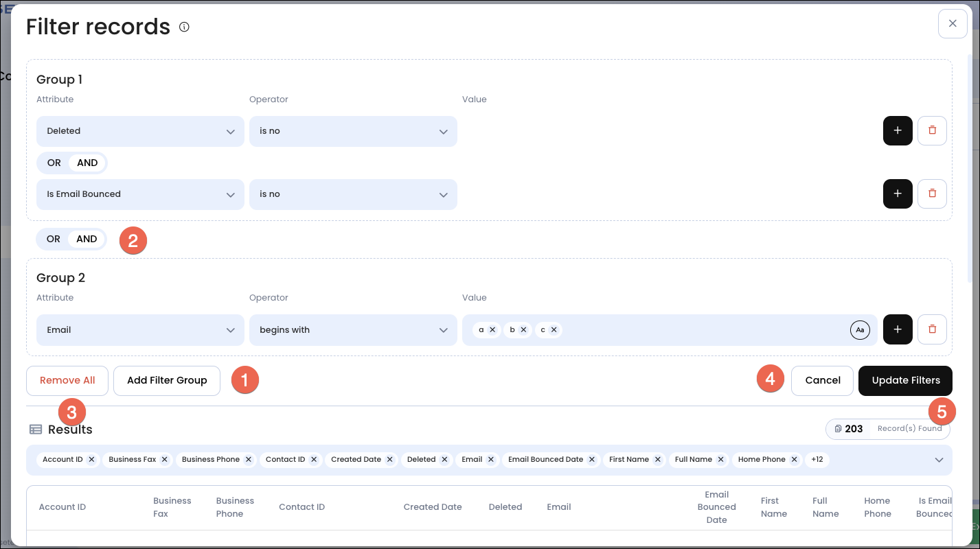Remove the Account ID column chip
Screen dimensions: 980x549
click(91, 460)
